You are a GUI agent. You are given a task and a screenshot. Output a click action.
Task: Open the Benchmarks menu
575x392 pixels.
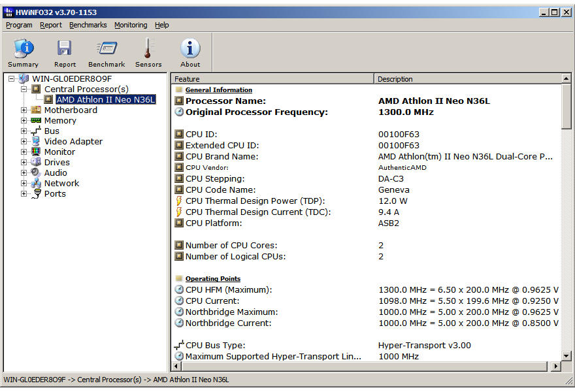pos(88,25)
